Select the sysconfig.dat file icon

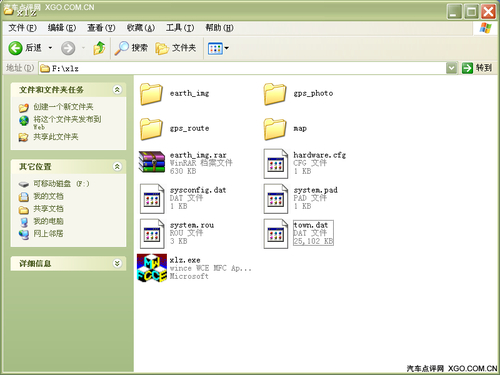pos(152,199)
